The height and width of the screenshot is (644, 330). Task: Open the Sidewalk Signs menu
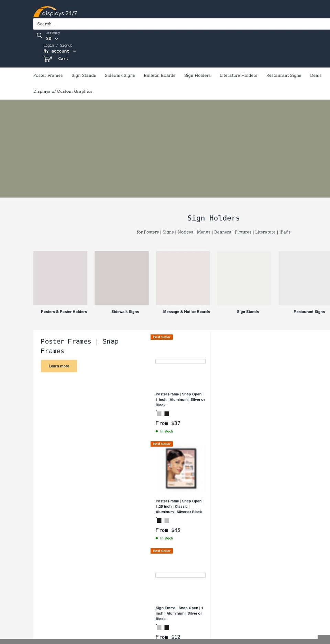[120, 76]
